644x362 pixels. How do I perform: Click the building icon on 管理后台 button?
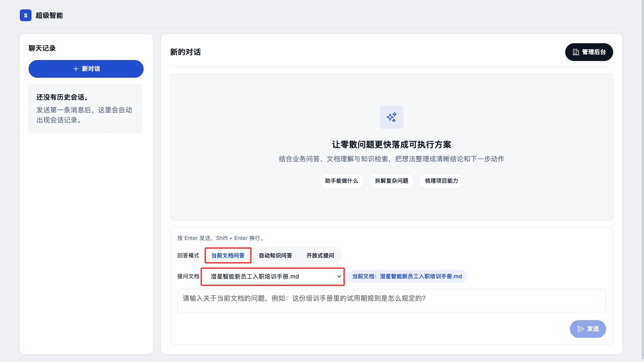click(576, 52)
